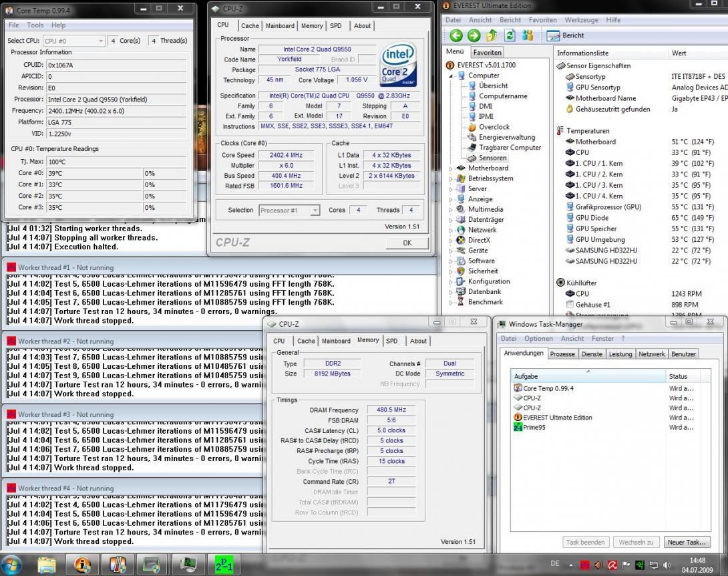Open the Select CPU dropdown in Core Temp
The height and width of the screenshot is (576, 728).
pos(74,41)
